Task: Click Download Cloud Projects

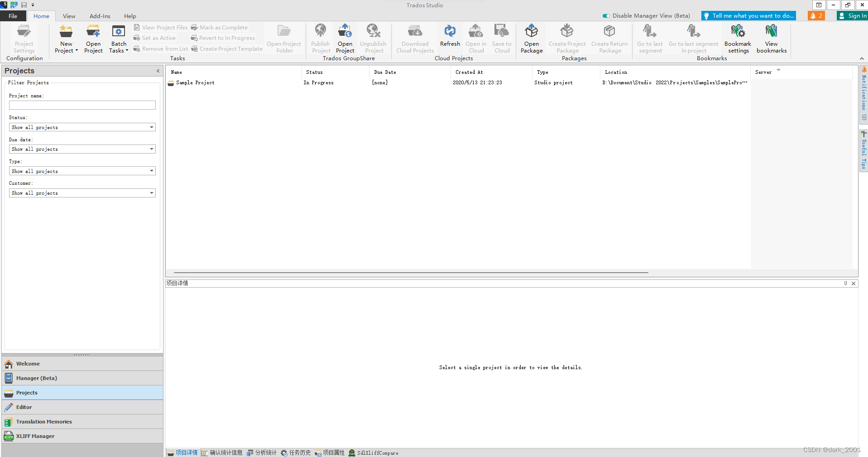Action: pos(415,39)
